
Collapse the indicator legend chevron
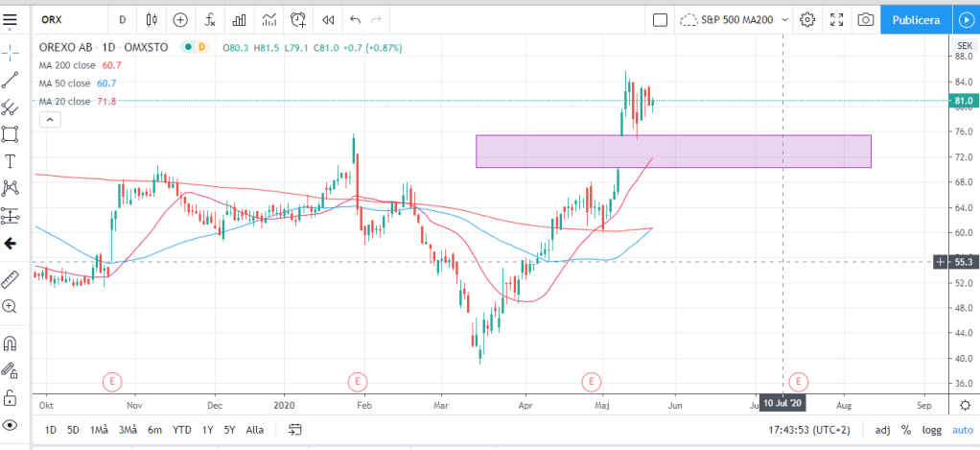pos(48,119)
